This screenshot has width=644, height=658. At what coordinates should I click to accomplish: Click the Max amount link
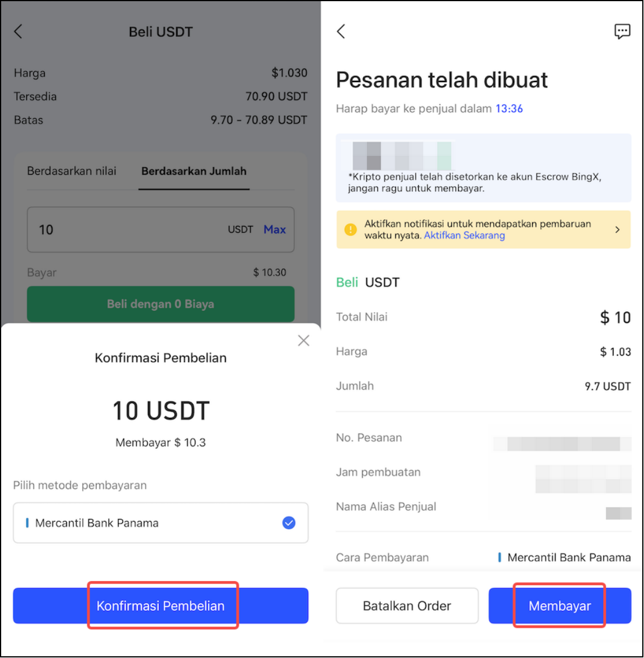pyautogui.click(x=274, y=229)
